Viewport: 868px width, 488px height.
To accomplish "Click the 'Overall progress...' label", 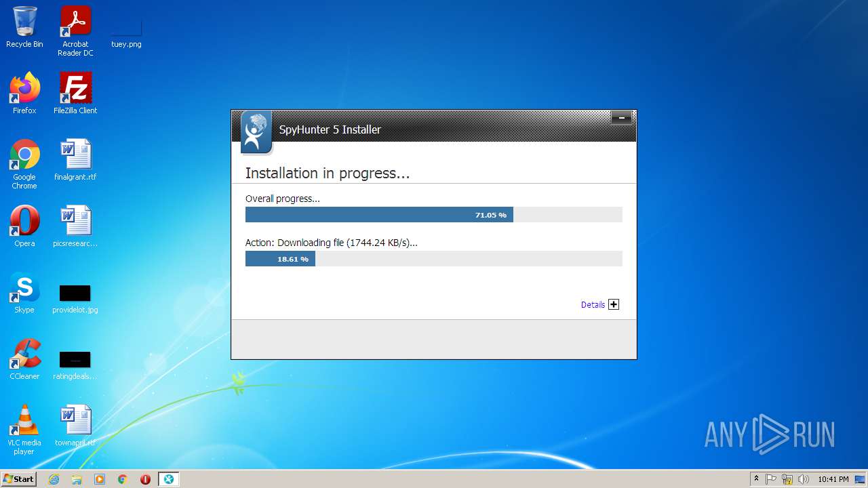I will coord(283,199).
